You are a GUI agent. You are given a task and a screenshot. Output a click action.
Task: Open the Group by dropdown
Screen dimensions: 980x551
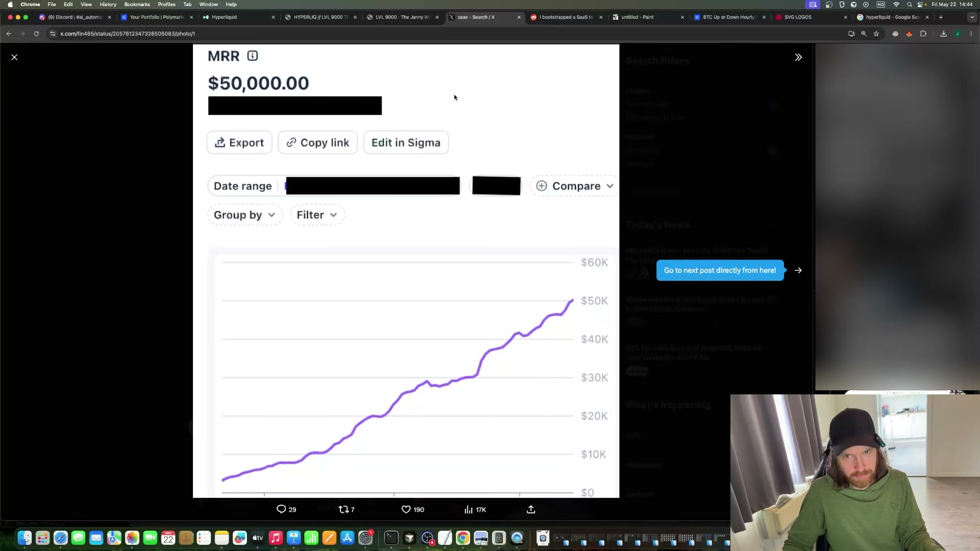(244, 215)
